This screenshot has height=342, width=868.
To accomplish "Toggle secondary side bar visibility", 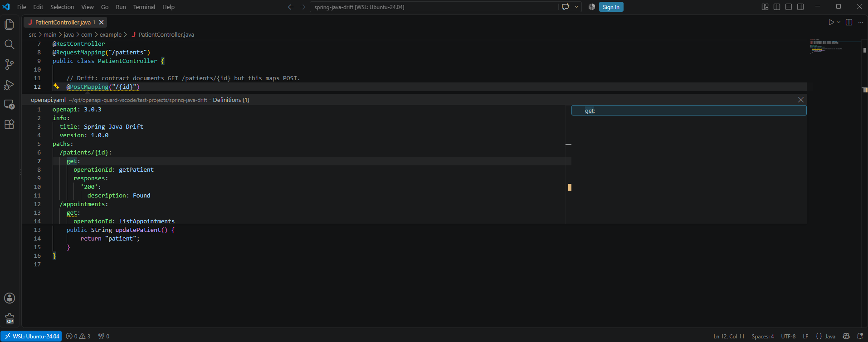I will pyautogui.click(x=800, y=7).
